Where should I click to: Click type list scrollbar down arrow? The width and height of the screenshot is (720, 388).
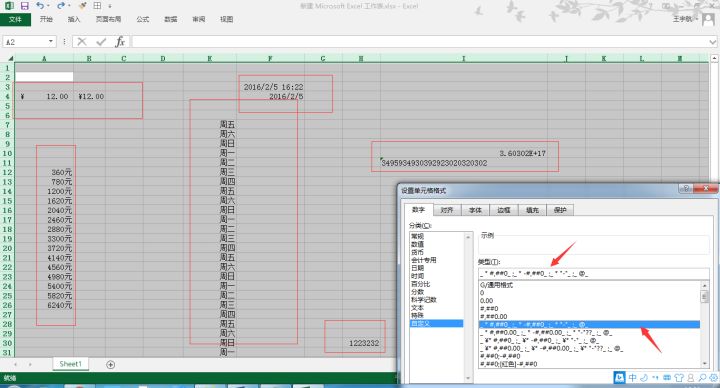tap(705, 364)
